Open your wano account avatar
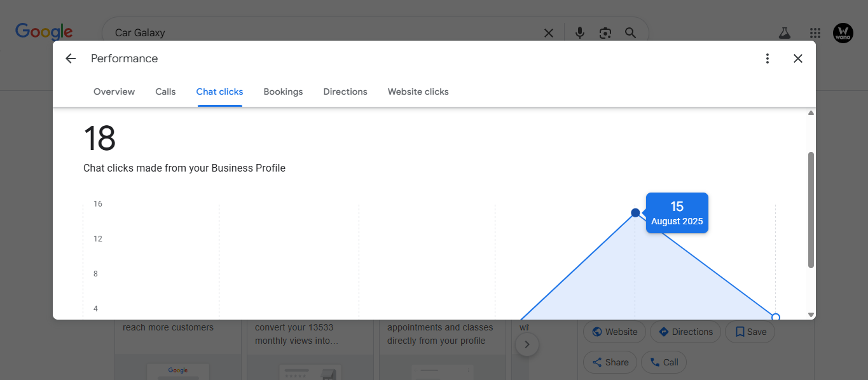Viewport: 868px width, 380px height. click(843, 32)
